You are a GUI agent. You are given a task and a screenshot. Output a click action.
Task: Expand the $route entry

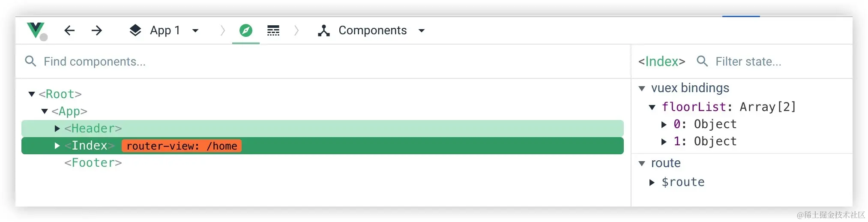click(652, 183)
